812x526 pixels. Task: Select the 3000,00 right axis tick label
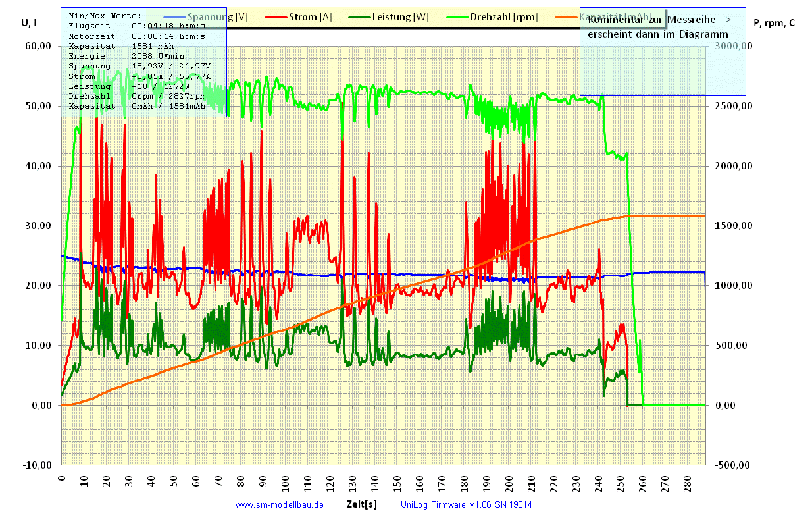pos(732,46)
